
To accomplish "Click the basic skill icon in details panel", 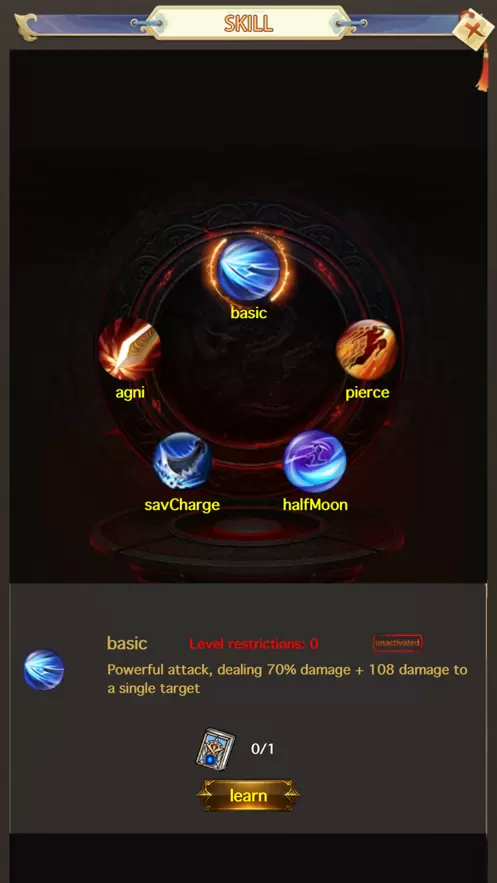I will 43,670.
